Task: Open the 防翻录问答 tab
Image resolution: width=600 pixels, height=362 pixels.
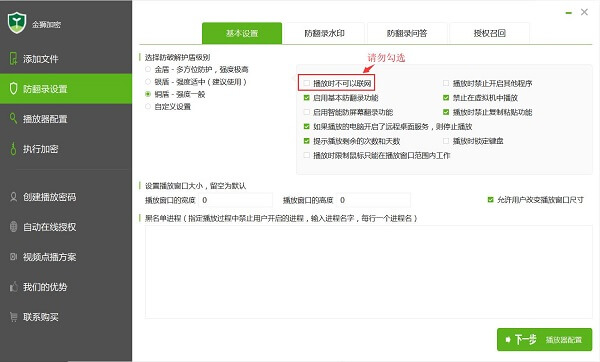Action: pos(407,33)
